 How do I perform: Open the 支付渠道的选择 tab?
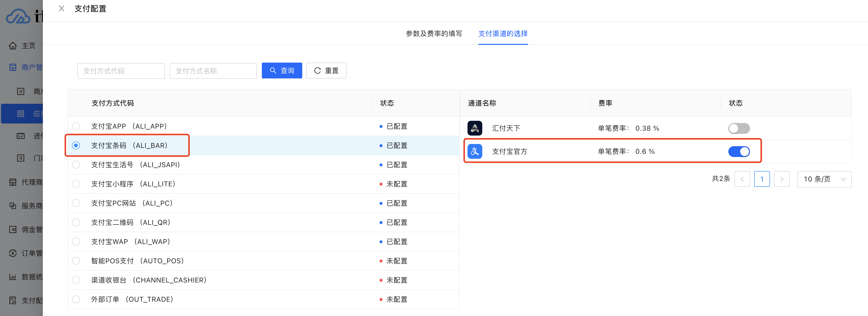503,33
